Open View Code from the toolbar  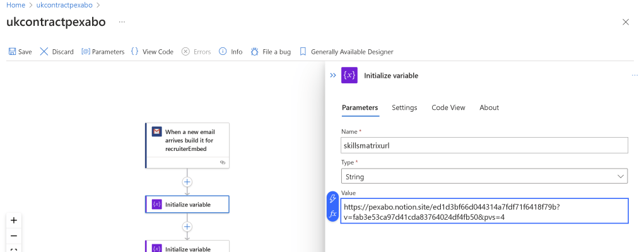[x=152, y=52]
